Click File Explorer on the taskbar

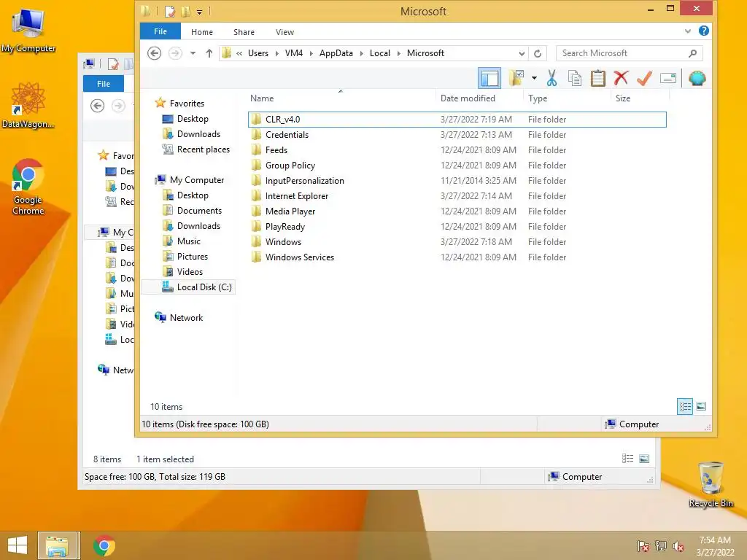(57, 545)
